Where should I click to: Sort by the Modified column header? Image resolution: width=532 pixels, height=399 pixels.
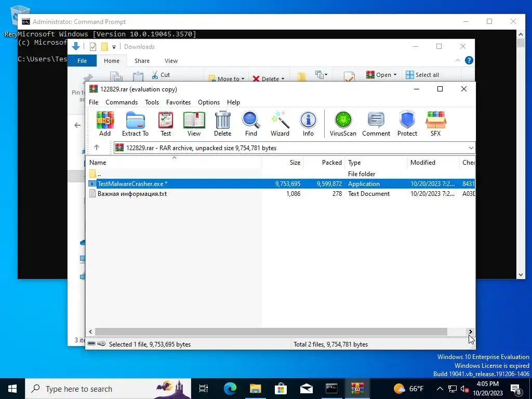click(433, 162)
